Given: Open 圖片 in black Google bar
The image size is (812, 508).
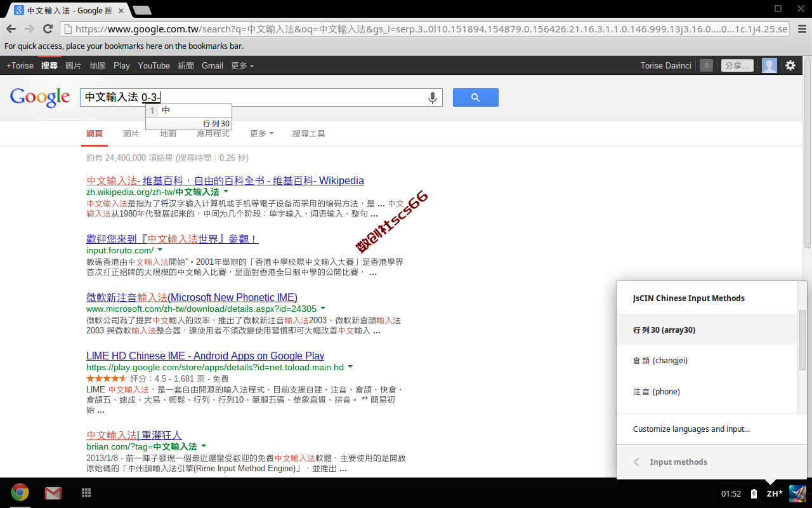Looking at the screenshot, I should (74, 65).
